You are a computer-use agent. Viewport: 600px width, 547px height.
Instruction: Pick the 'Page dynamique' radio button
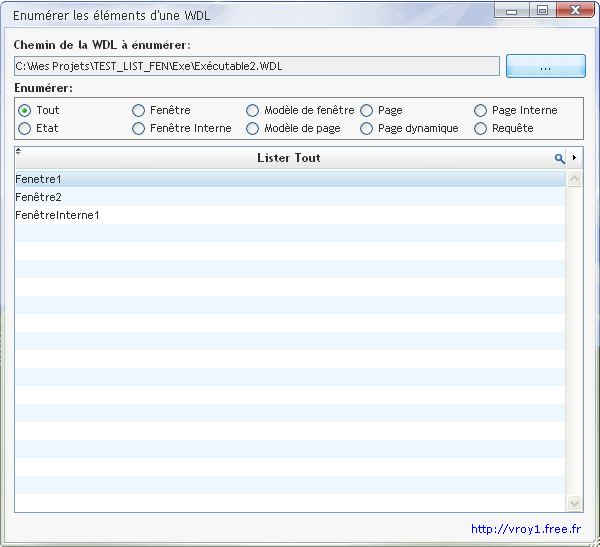pyautogui.click(x=367, y=128)
